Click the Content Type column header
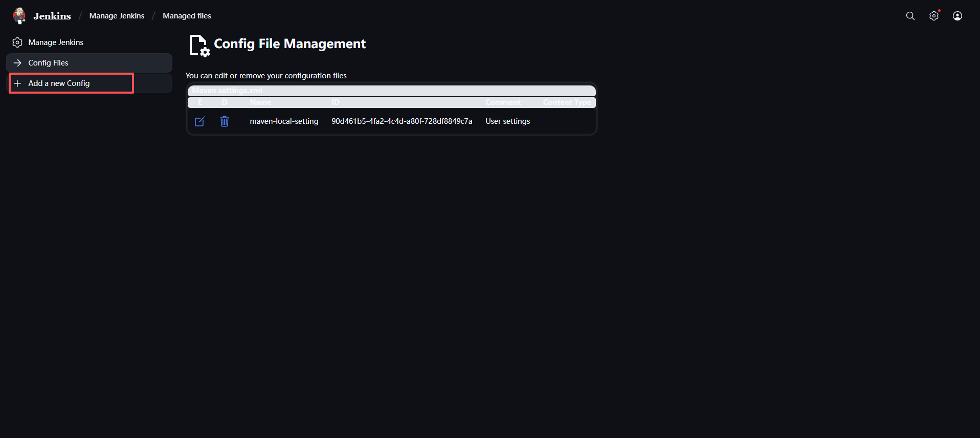Image resolution: width=980 pixels, height=438 pixels. tap(567, 102)
